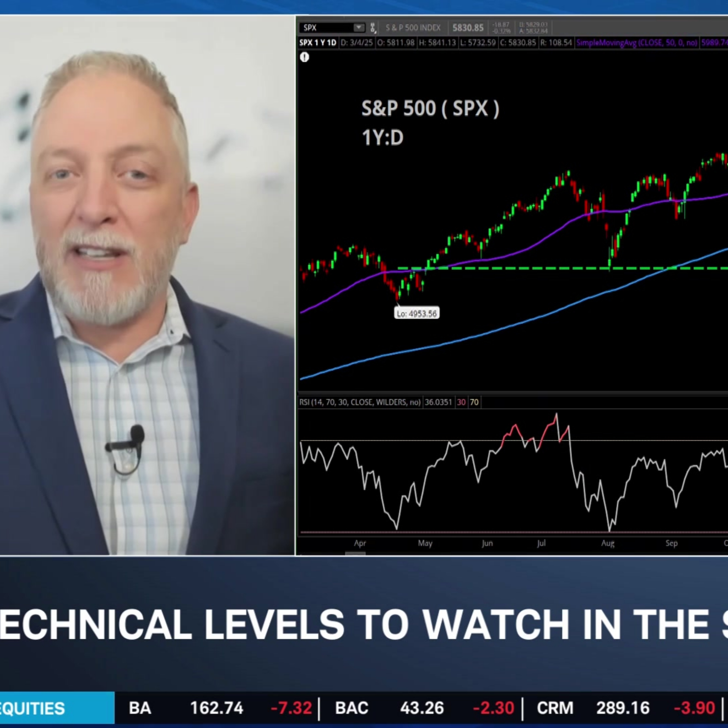Open the SPX symbol dropdown arrow
Viewport: 728px width, 728px height.
point(359,27)
